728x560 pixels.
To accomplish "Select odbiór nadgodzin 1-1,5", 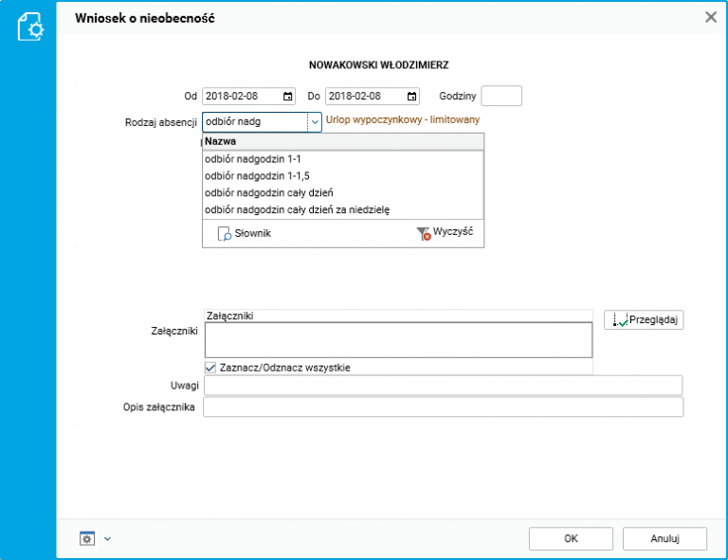I will [x=343, y=176].
